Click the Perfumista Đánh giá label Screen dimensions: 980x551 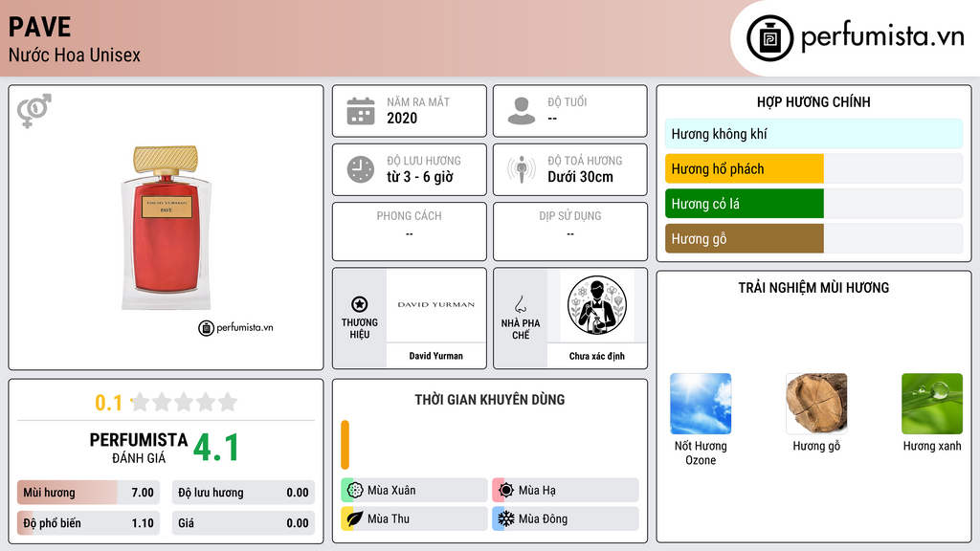coord(139,448)
